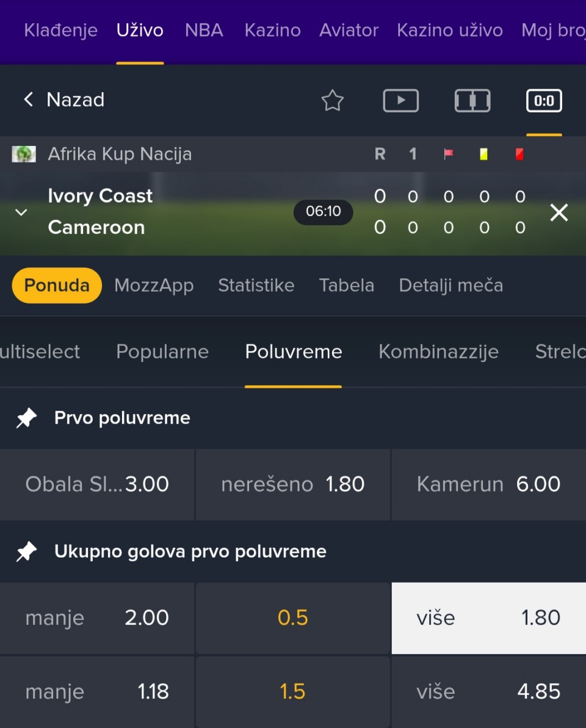The height and width of the screenshot is (728, 586).
Task: Select the 0:0 scoreboard icon
Action: 544,101
